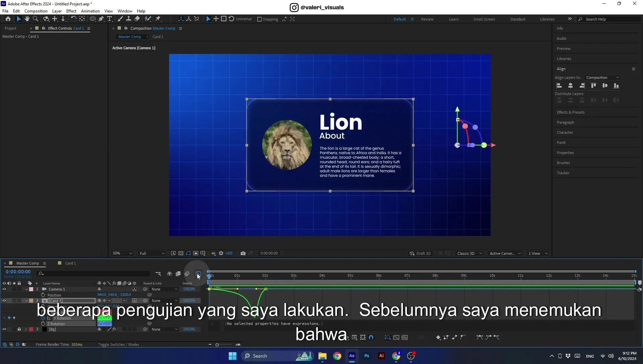Select the Eraser tool
The height and width of the screenshot is (364, 643).
click(137, 19)
